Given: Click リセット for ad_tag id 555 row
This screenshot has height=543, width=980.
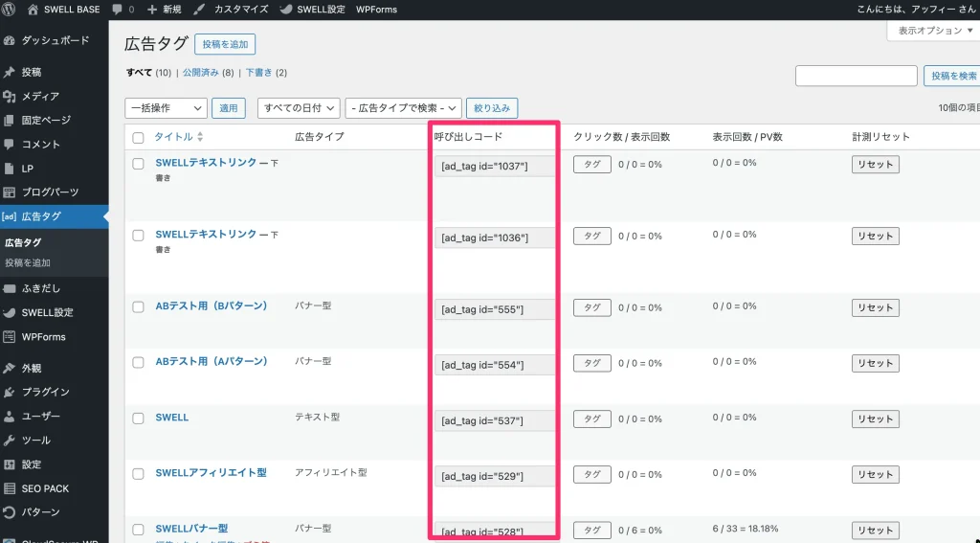Looking at the screenshot, I should pos(875,307).
